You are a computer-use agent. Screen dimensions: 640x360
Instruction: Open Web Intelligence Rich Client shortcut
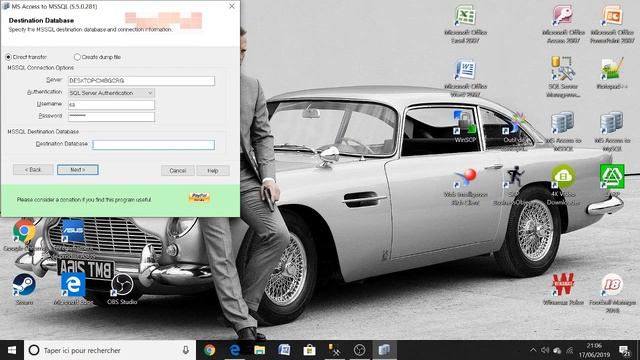tap(465, 187)
